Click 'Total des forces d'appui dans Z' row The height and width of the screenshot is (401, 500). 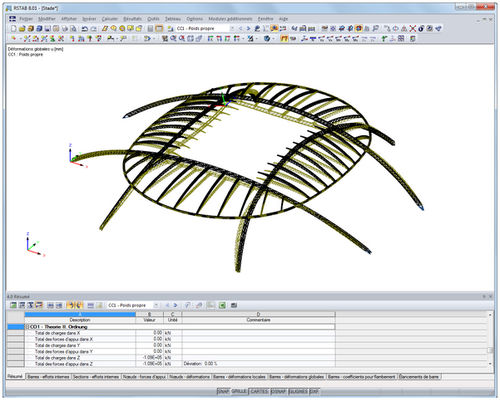[180, 364]
